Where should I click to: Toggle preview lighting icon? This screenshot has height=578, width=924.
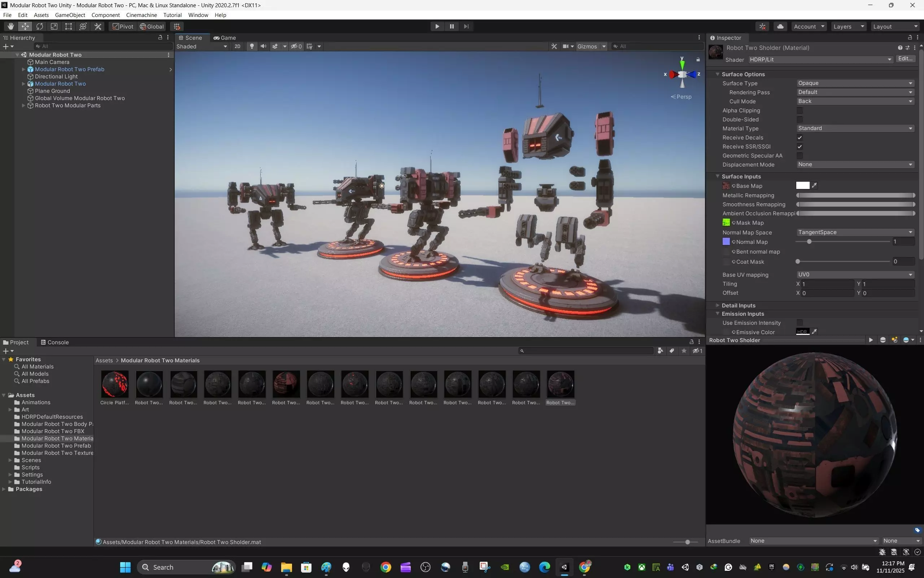[x=895, y=340]
